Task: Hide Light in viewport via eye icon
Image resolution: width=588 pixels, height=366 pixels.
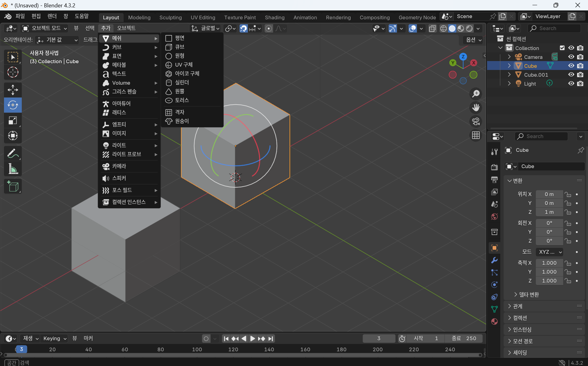Action: 571,83
